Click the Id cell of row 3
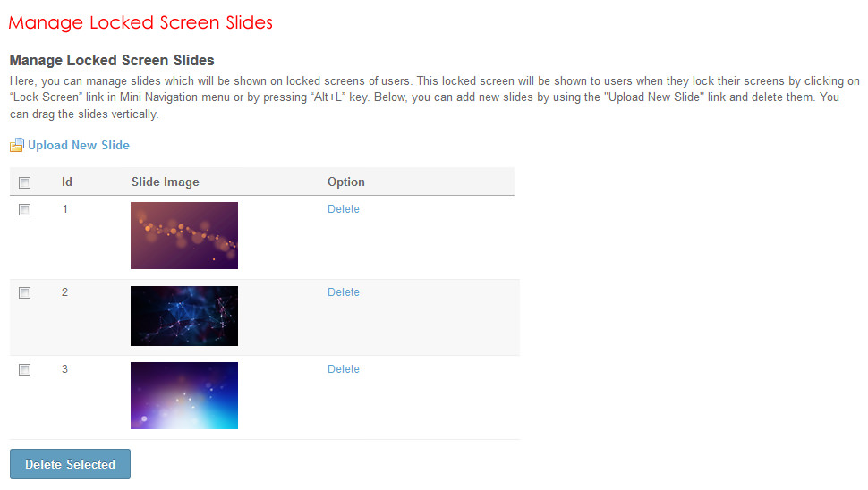This screenshot has height=490, width=868. click(65, 368)
